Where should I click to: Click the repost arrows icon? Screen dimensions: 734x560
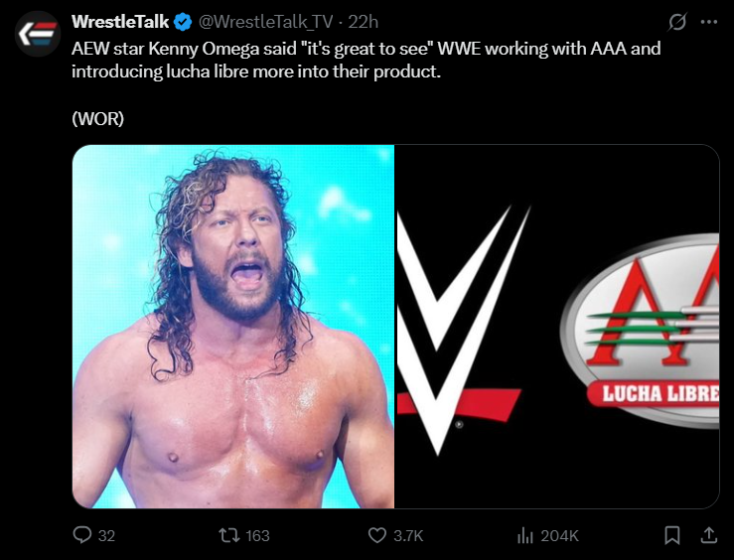[x=228, y=535]
